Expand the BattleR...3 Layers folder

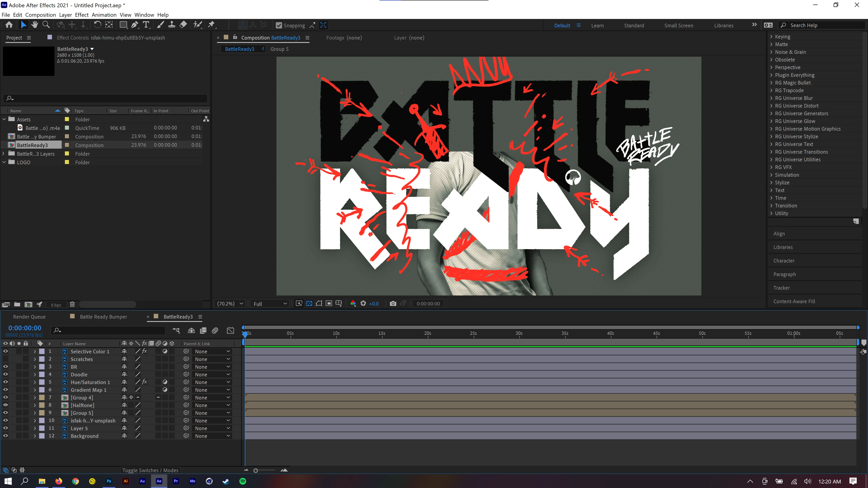[4, 154]
